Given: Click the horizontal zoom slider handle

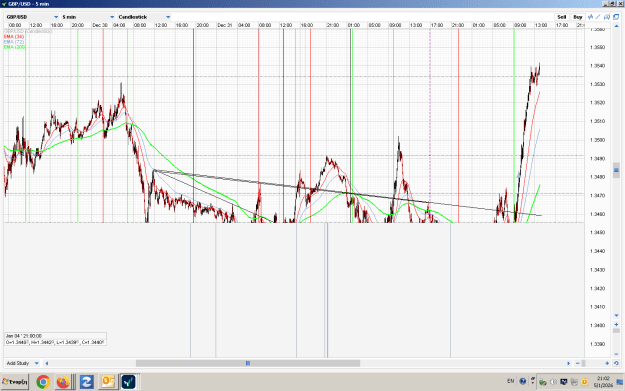Looking at the screenshot, I should [x=584, y=363].
